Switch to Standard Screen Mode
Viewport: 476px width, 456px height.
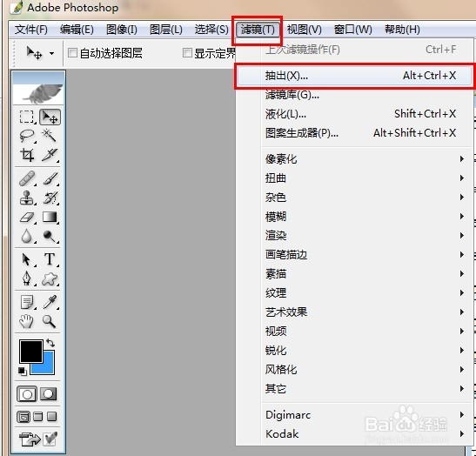tap(23, 417)
